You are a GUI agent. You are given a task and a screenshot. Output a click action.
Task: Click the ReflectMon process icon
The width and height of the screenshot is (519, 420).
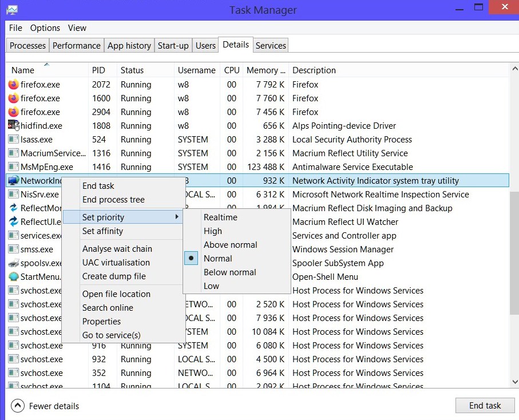coord(13,208)
